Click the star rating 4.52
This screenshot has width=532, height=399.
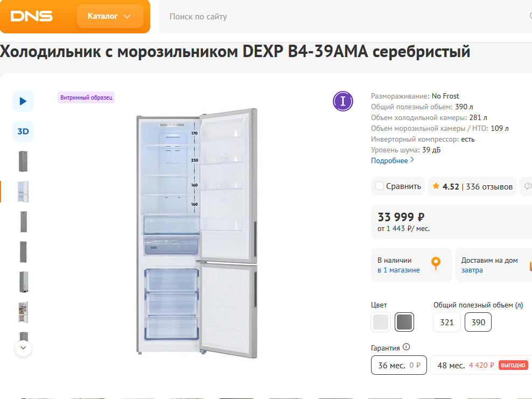click(x=445, y=186)
